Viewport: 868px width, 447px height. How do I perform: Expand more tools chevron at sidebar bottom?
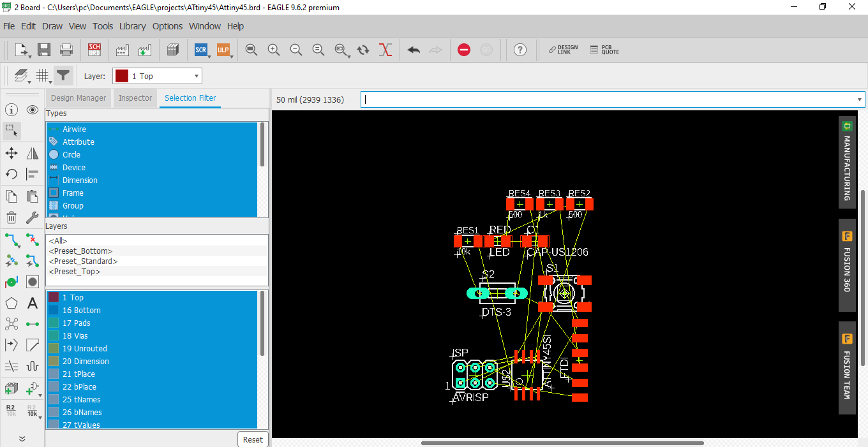click(x=22, y=439)
